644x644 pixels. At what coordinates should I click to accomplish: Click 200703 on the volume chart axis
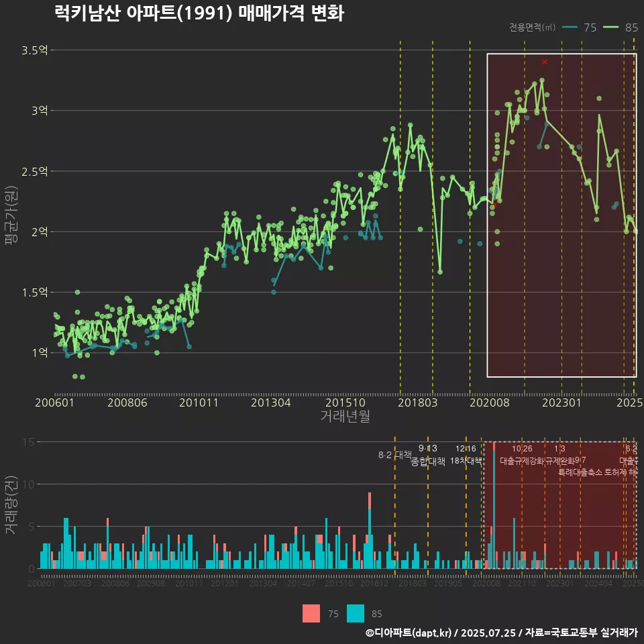point(77,583)
